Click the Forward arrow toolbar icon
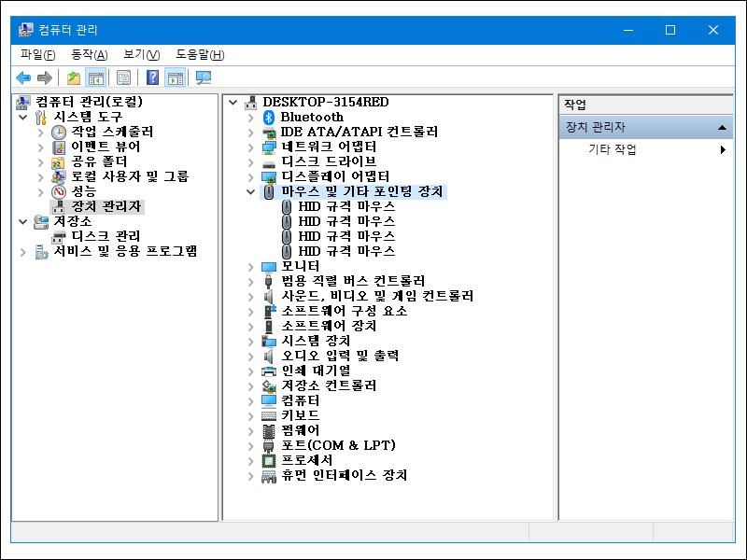This screenshot has height=560, width=747. point(44,77)
